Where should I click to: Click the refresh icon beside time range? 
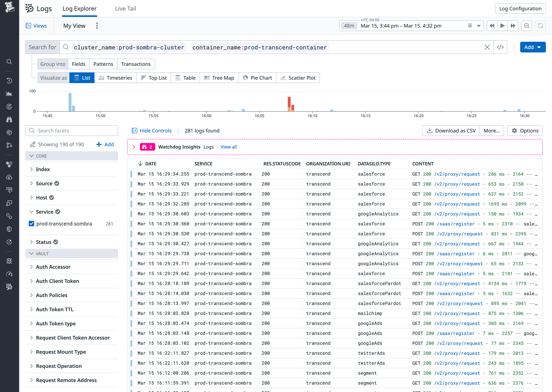(540, 26)
